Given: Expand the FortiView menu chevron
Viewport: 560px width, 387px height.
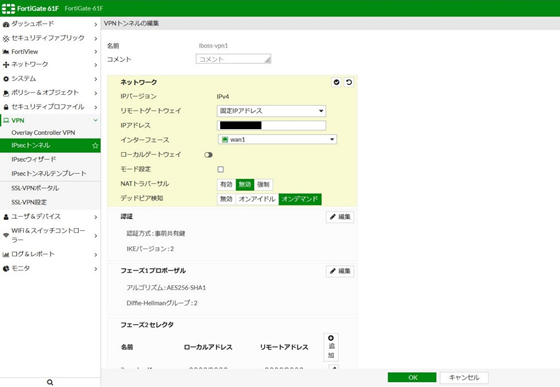Looking at the screenshot, I should [95, 52].
